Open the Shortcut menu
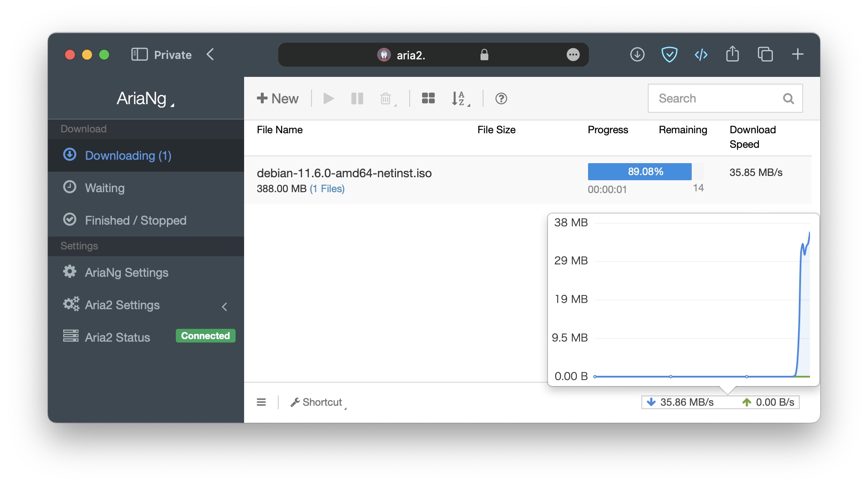Viewport: 868px width, 486px height. coord(318,402)
